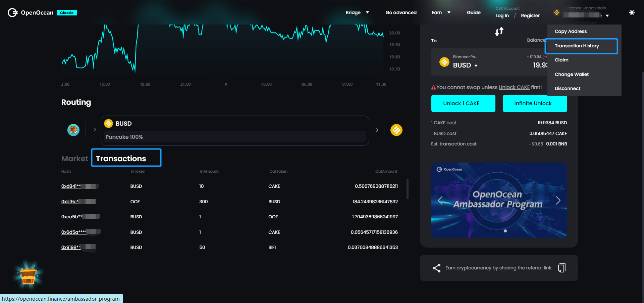This screenshot has height=303, width=644.
Task: Click the swap direction arrows icon
Action: coord(499,32)
